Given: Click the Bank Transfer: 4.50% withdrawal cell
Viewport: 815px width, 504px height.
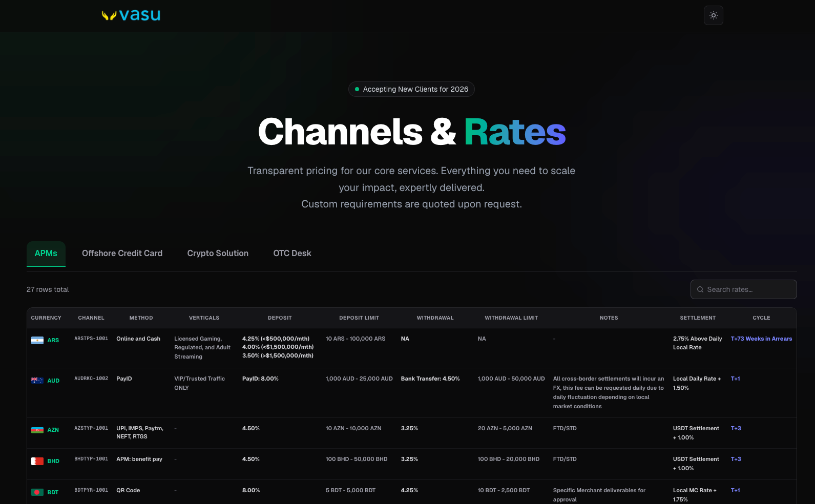Looking at the screenshot, I should click(430, 379).
